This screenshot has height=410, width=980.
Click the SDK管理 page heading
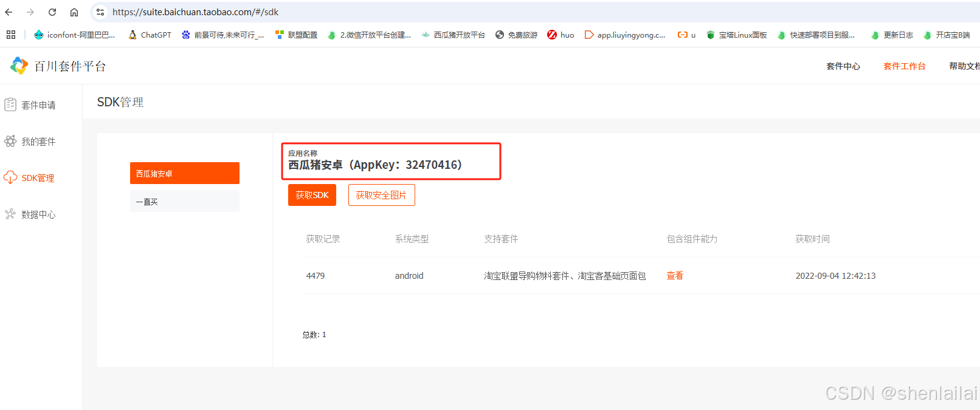pos(120,102)
